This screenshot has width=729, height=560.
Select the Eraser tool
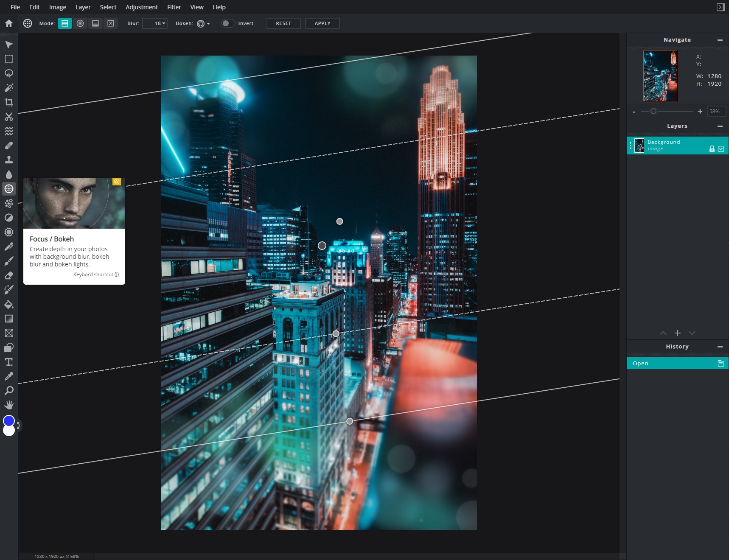point(9,275)
